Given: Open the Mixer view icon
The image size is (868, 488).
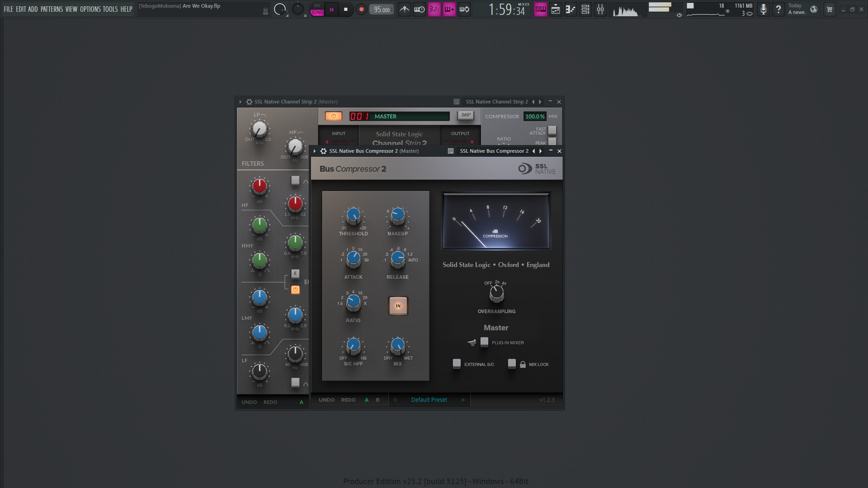Looking at the screenshot, I should [x=600, y=9].
